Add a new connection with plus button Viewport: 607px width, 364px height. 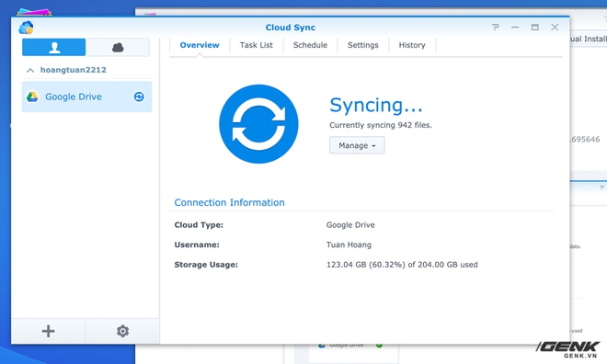[x=49, y=331]
